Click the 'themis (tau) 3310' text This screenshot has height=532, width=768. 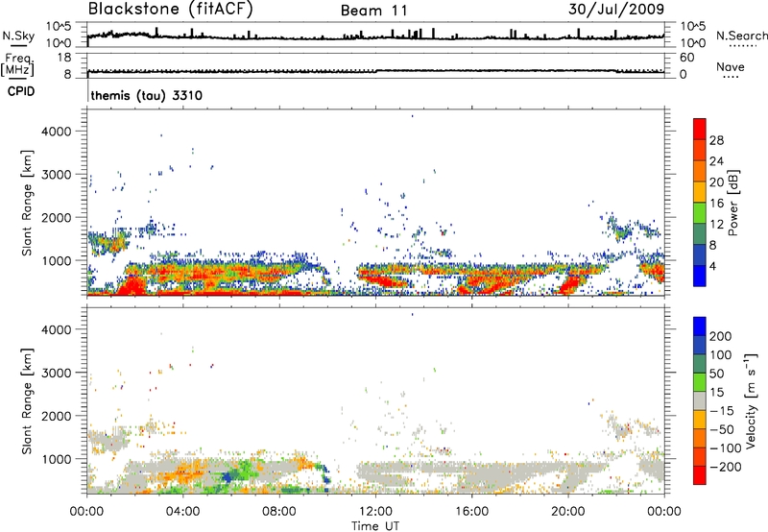coord(147,95)
